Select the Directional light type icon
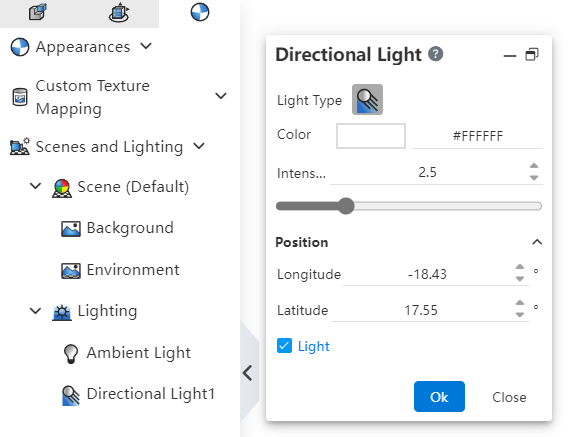The image size is (584, 437). 367,99
